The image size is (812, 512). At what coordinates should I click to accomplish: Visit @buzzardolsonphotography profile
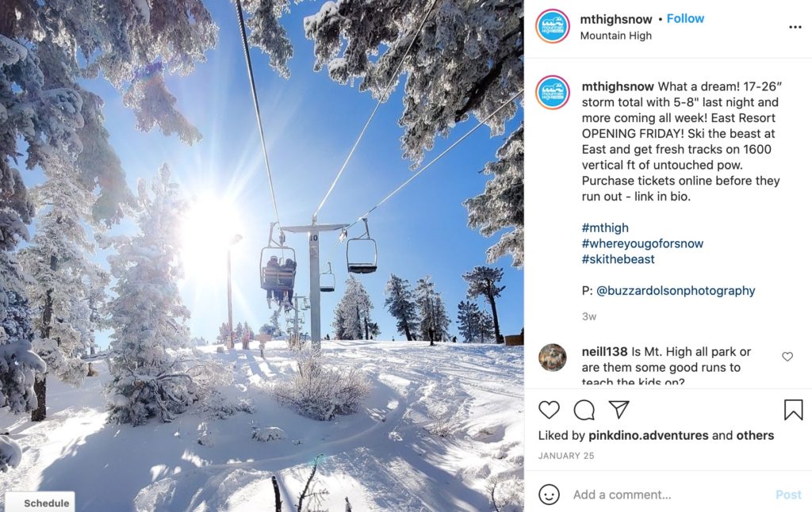point(676,290)
